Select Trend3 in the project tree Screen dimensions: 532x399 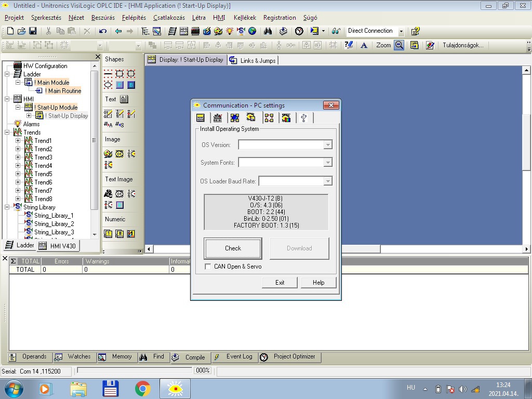[x=43, y=157]
